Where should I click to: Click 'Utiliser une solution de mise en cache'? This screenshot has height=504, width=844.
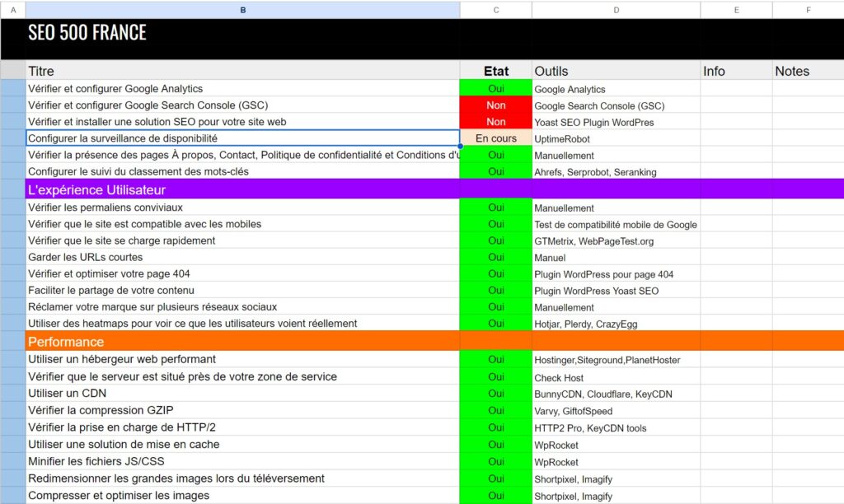click(x=243, y=445)
